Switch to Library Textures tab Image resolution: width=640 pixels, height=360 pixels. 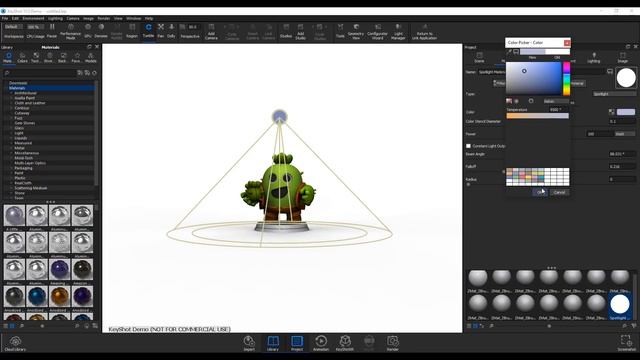[36, 58]
